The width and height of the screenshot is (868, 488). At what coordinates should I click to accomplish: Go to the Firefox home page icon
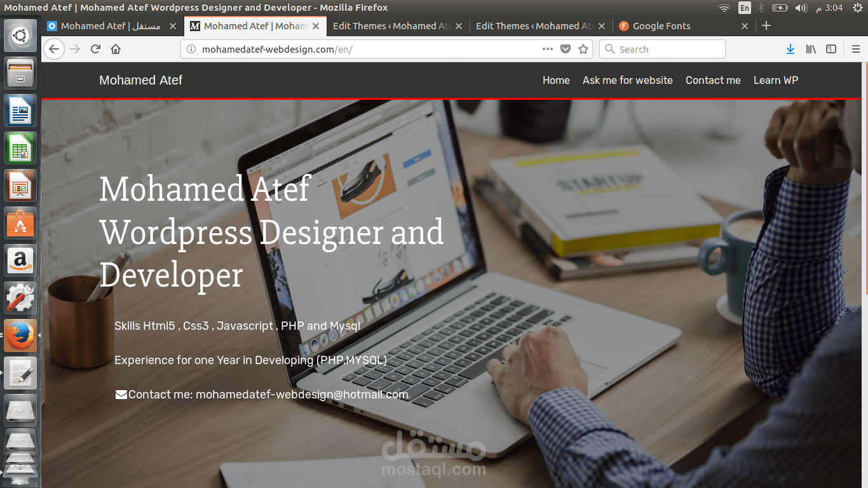116,49
